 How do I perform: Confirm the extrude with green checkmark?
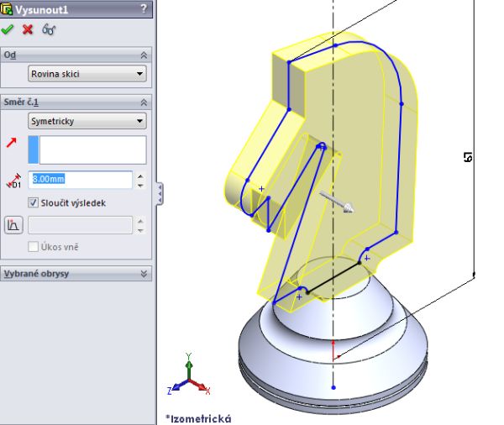pos(8,29)
